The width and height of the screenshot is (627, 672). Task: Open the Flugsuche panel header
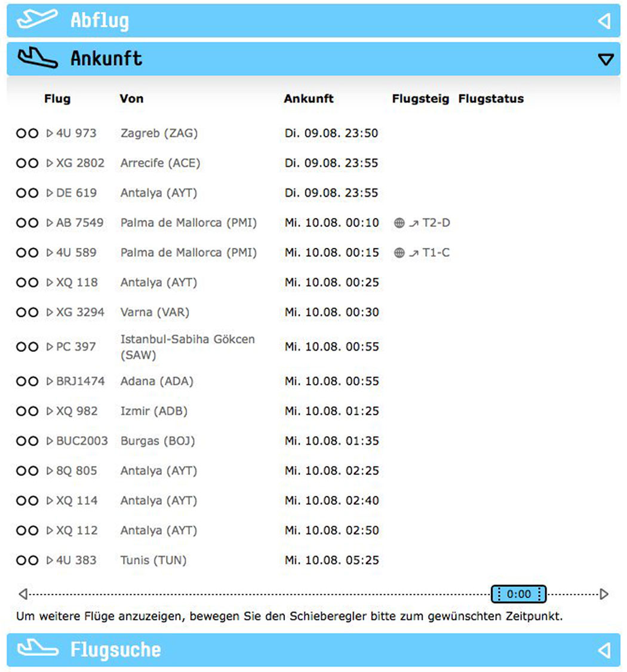pos(314,650)
